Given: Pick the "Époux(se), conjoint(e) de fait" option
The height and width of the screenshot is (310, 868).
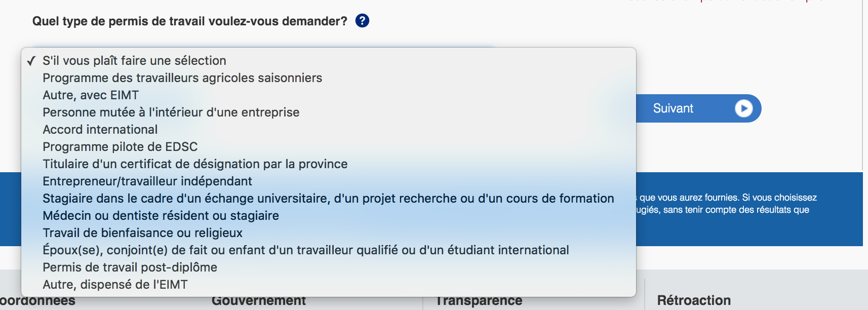Looking at the screenshot, I should [x=306, y=250].
